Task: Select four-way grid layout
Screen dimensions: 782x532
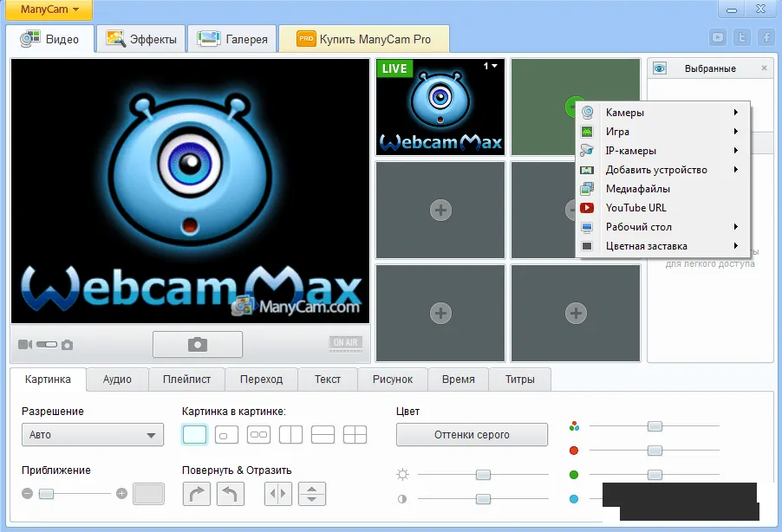Action: pos(355,435)
